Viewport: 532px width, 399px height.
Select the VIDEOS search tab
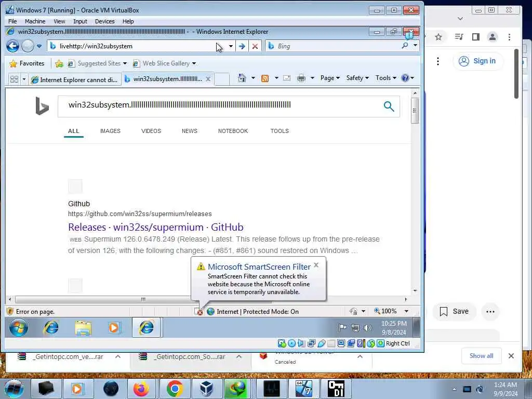[x=151, y=131]
